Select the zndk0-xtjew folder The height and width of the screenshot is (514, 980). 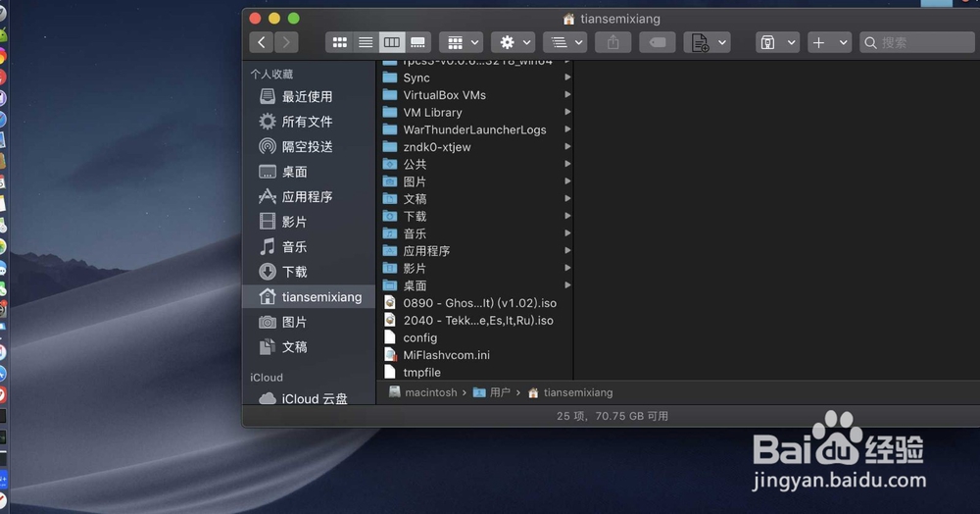475,147
